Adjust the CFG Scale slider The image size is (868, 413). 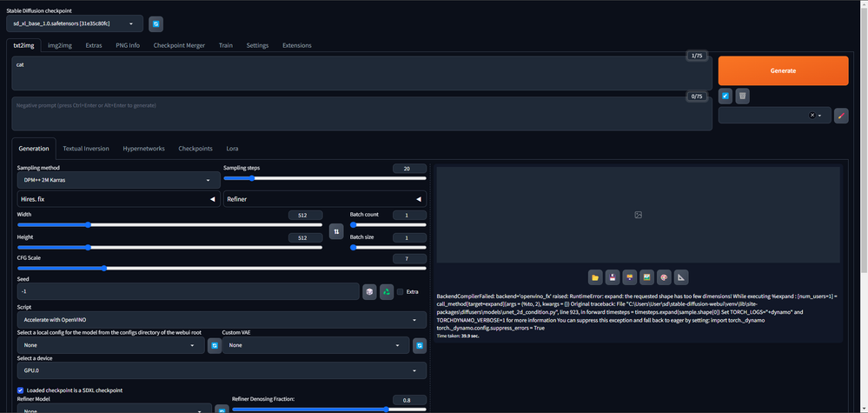(105, 269)
